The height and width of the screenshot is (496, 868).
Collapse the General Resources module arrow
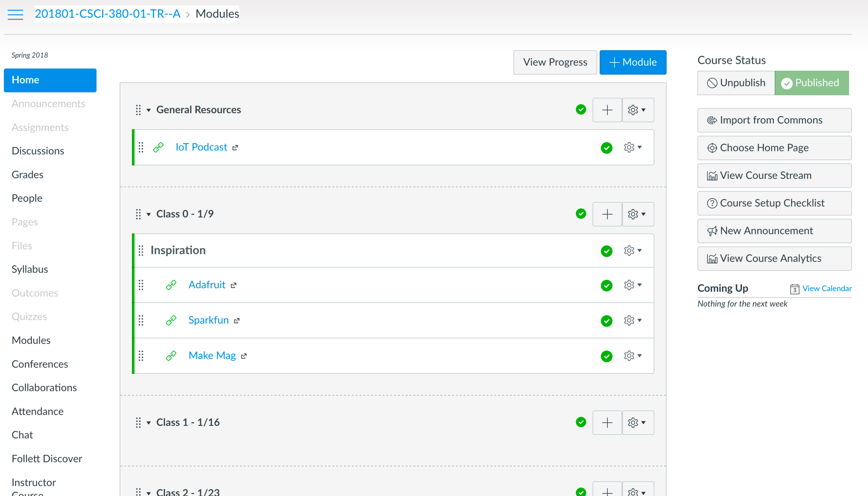click(x=148, y=110)
